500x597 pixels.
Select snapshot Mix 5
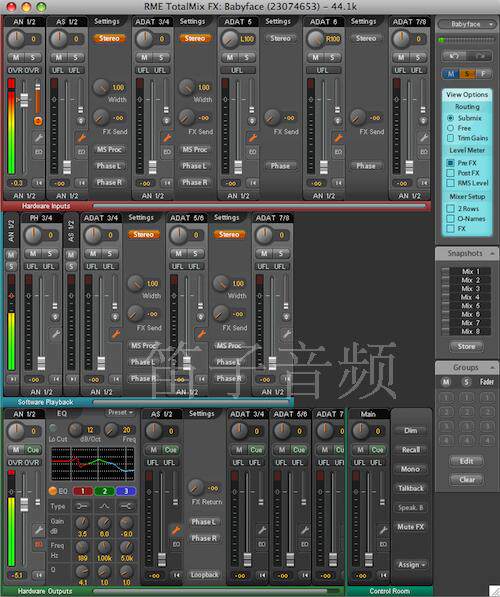[470, 306]
